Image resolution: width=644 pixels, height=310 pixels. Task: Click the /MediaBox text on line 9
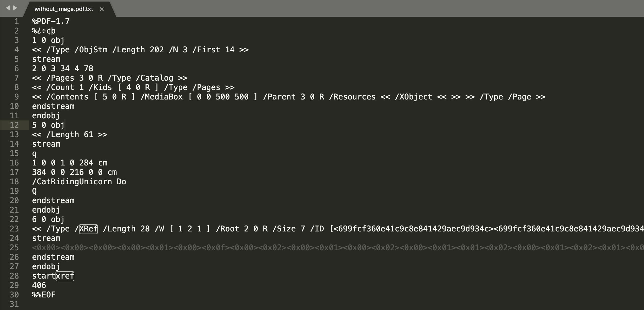(161, 97)
